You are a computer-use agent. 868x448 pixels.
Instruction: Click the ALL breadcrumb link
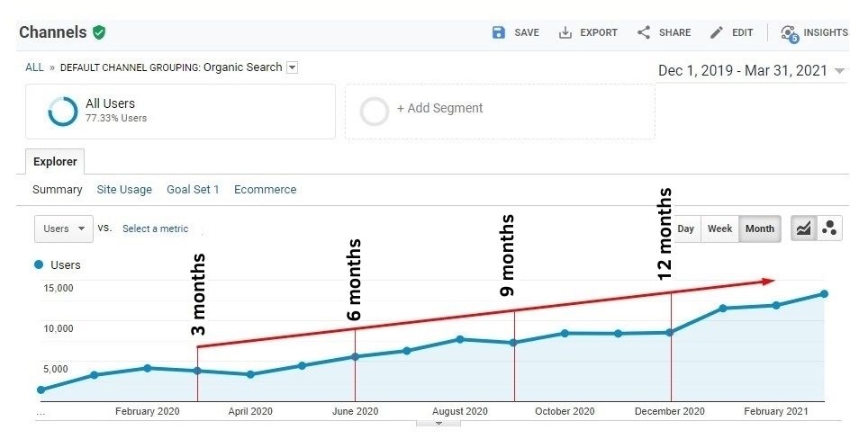[34, 67]
